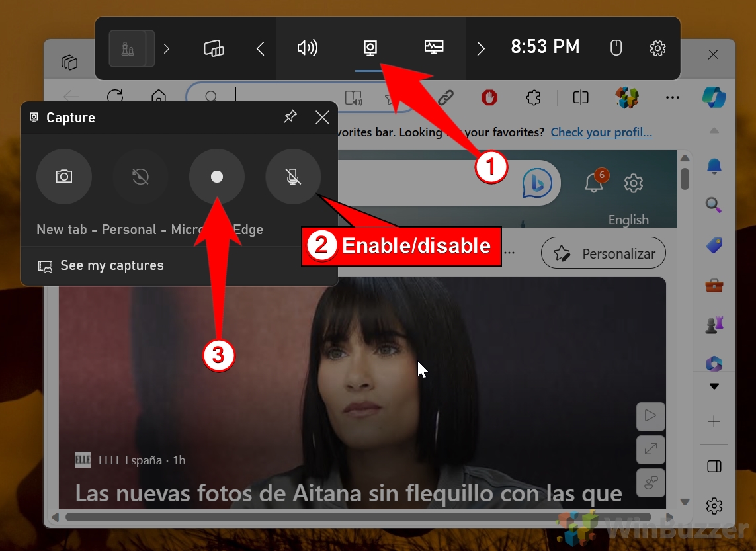756x551 pixels.
Task: Play the news carousel
Action: pyautogui.click(x=650, y=415)
